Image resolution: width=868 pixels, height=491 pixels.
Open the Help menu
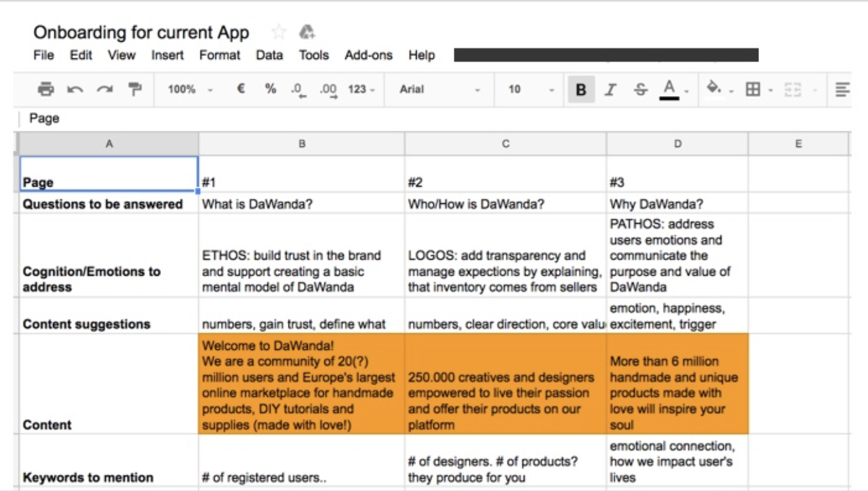point(422,55)
